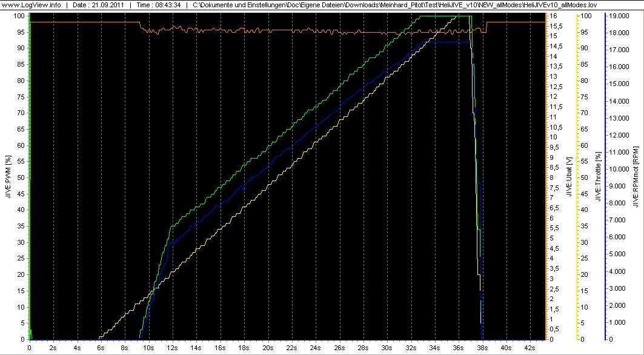
Task: Click the 20s time axis tick
Action: point(268,347)
